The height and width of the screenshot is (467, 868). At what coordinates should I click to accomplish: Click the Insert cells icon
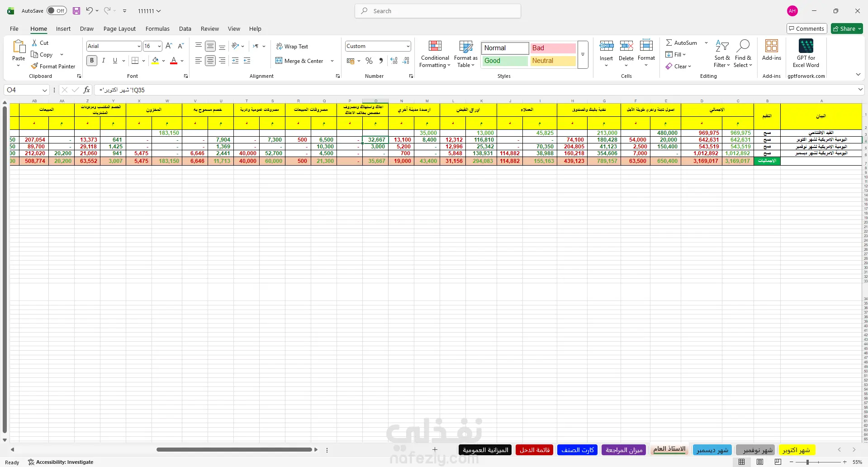coord(606,46)
